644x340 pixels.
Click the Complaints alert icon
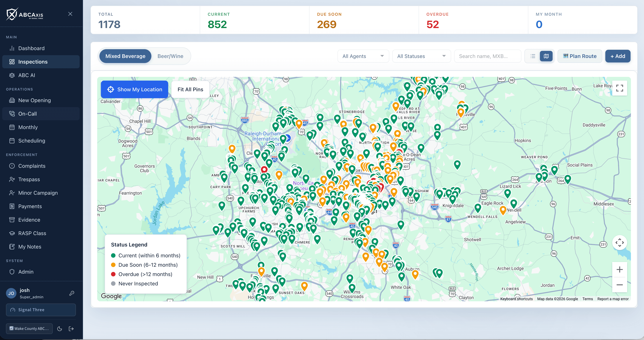point(12,166)
